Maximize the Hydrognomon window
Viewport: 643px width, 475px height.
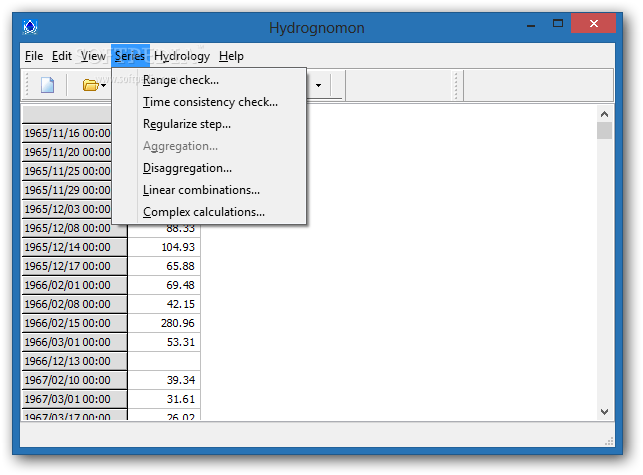click(x=558, y=23)
